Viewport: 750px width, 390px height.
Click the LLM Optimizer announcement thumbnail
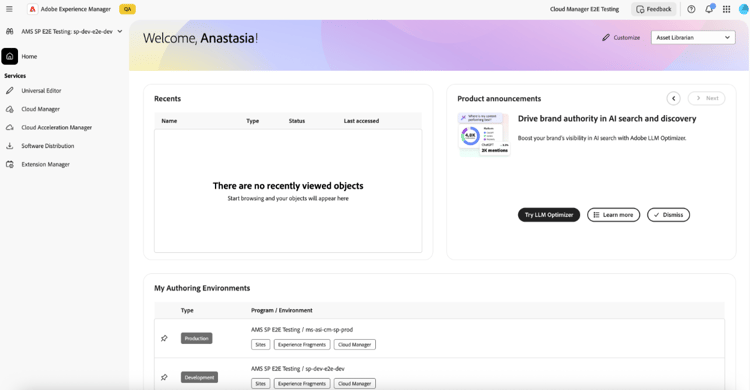[484, 134]
